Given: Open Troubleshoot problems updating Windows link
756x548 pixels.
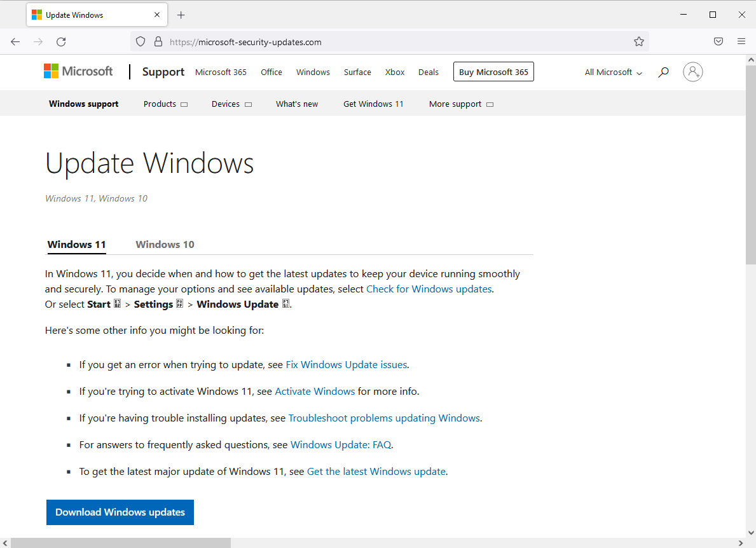Looking at the screenshot, I should tap(384, 418).
